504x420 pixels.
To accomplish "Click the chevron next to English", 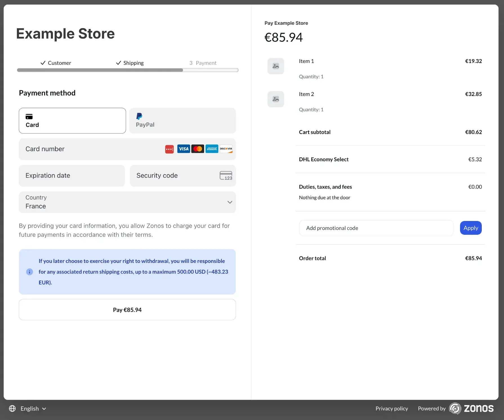I will pyautogui.click(x=44, y=409).
